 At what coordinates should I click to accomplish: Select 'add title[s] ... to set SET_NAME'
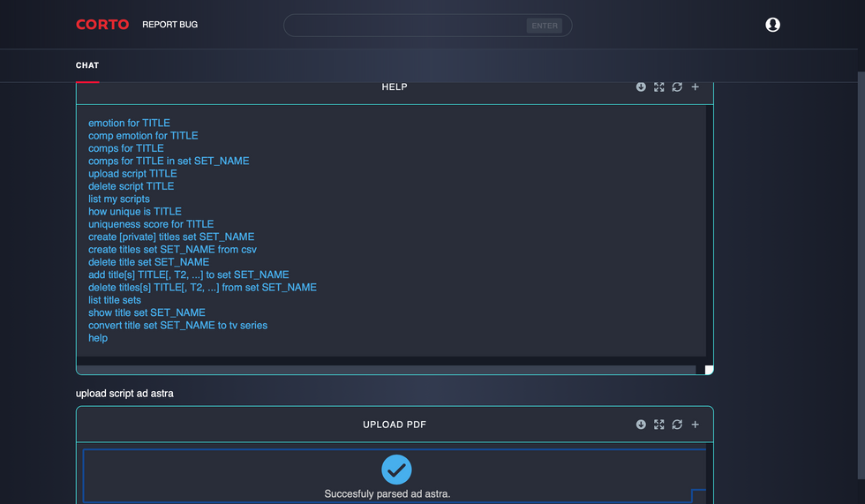point(189,275)
